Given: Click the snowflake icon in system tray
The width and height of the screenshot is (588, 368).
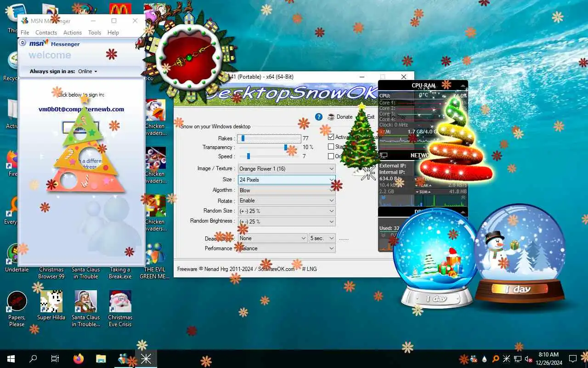Looking at the screenshot, I should pos(506,359).
